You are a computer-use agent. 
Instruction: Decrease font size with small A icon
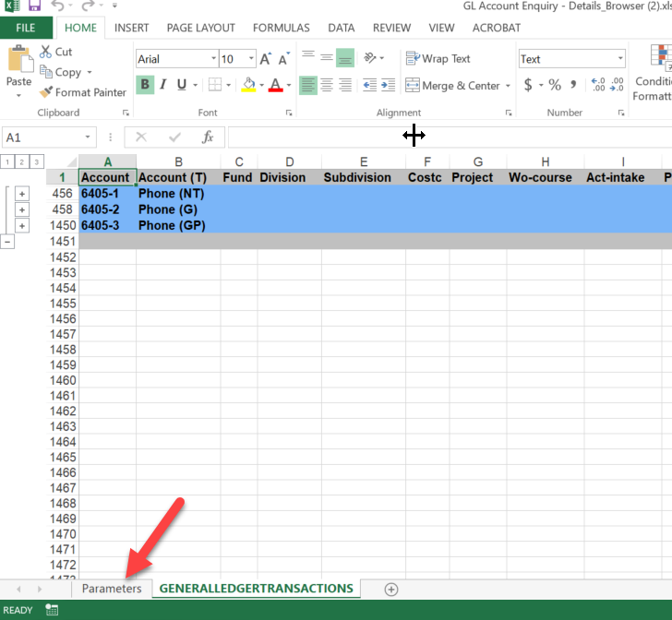[283, 59]
